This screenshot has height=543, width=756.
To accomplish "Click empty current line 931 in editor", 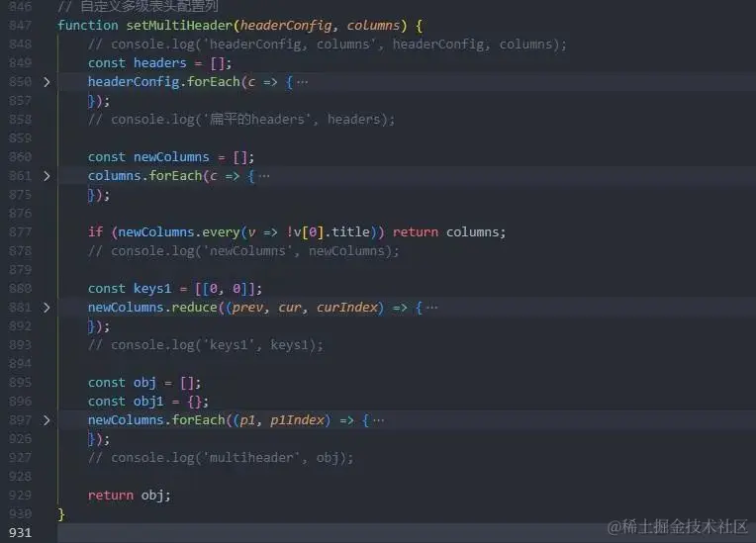I will pos(407,533).
